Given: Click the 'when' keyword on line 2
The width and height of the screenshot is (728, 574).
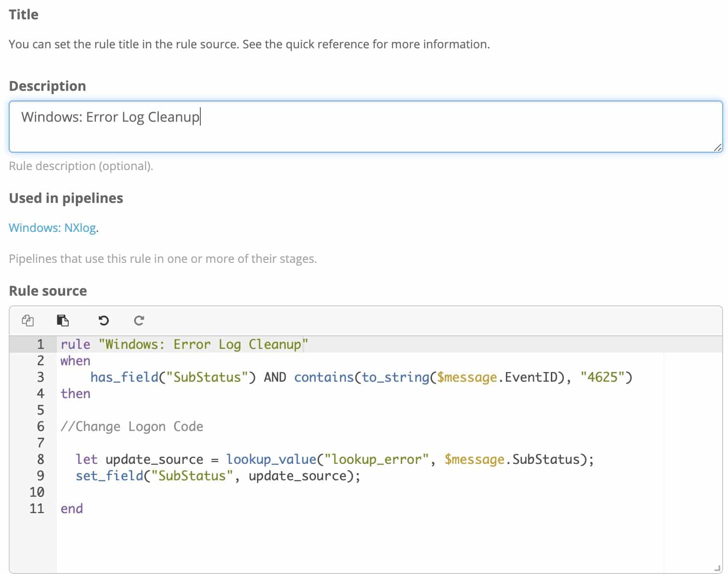Looking at the screenshot, I should coord(75,361).
